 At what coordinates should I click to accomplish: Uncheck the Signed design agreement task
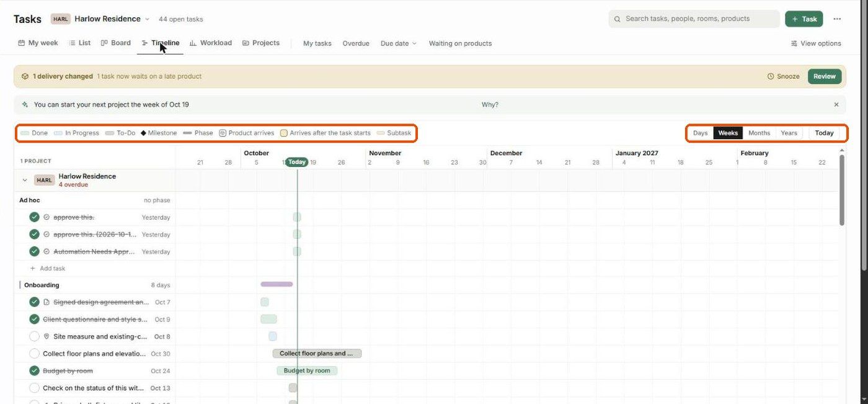point(34,302)
